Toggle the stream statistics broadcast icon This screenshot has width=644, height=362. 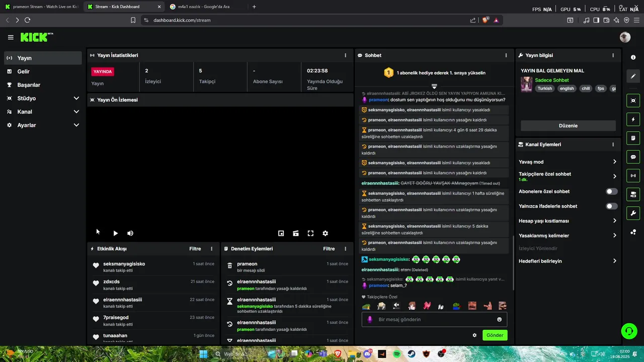[633, 175]
